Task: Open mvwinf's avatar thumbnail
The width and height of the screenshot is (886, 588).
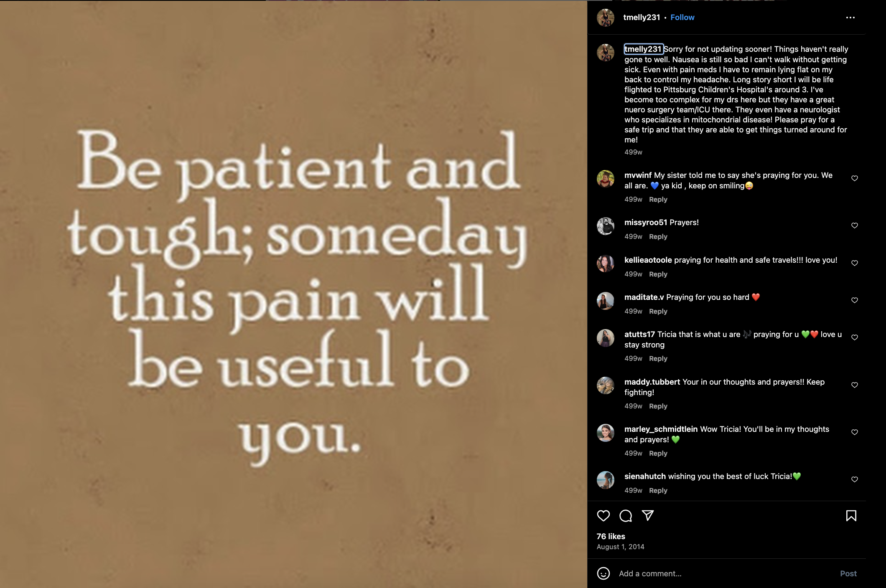Action: [605, 179]
